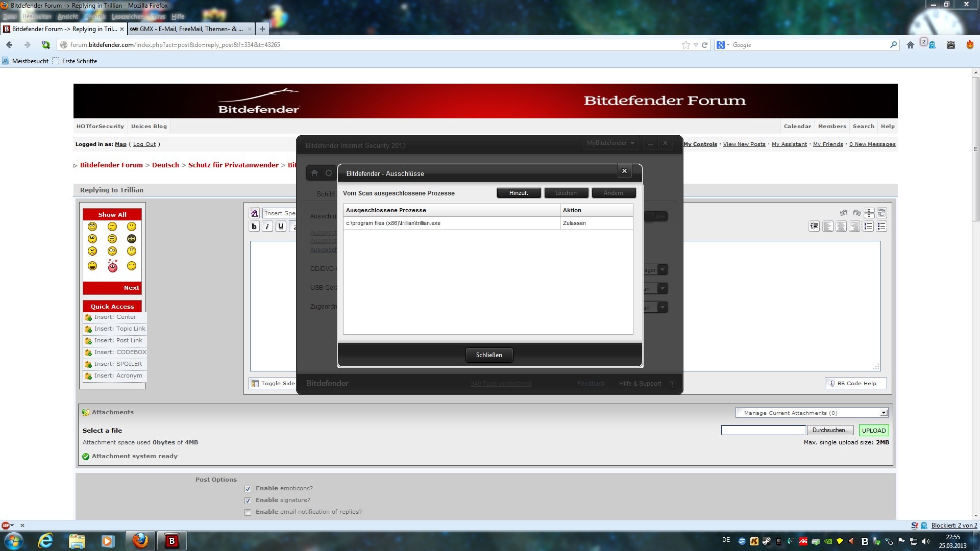Click the remove formatting icon
980x551 pixels.
tap(254, 213)
